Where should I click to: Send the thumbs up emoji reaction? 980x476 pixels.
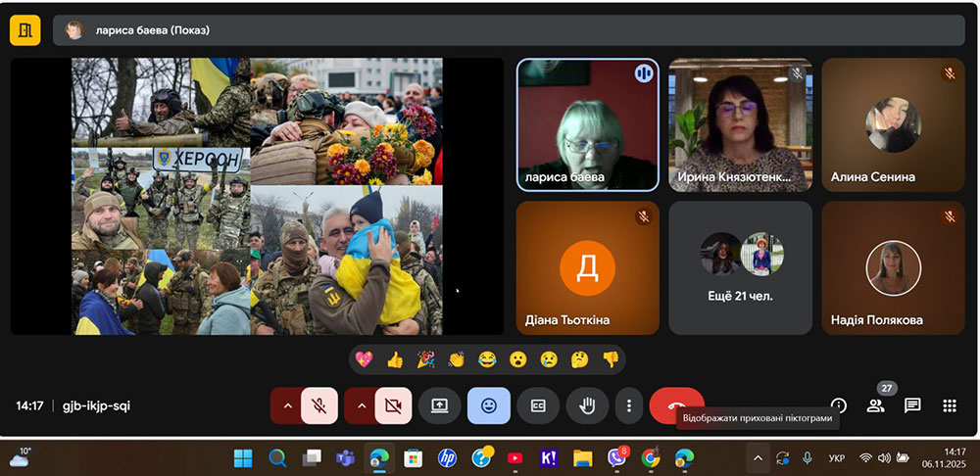[x=395, y=359]
